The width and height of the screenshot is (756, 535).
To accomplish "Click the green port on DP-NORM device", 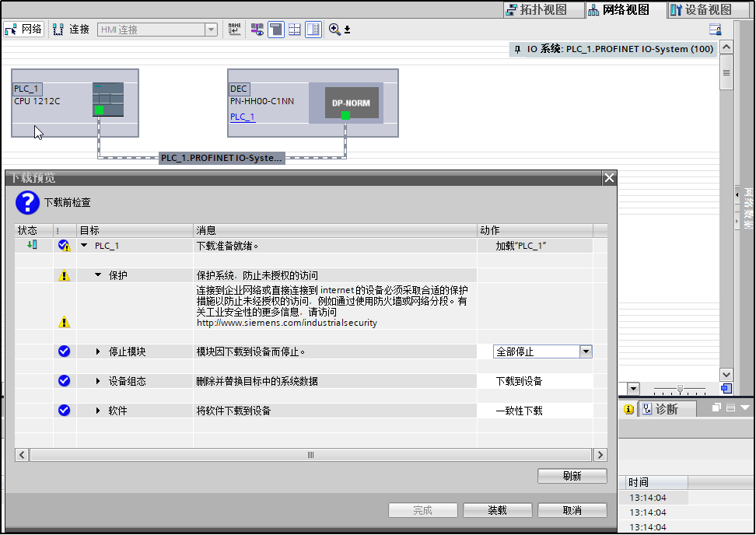I will pyautogui.click(x=345, y=115).
